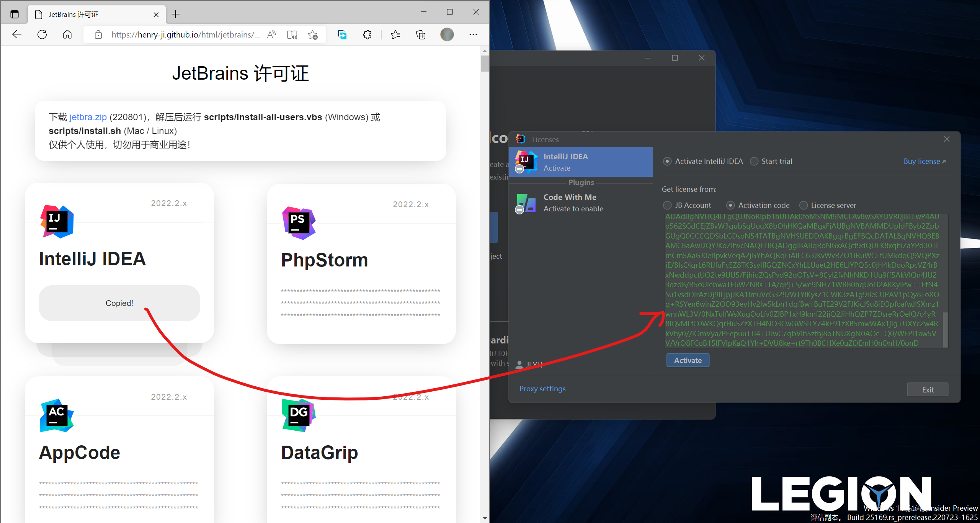Select the Start trial radio button
Screen dimensions: 980x523
coord(754,162)
